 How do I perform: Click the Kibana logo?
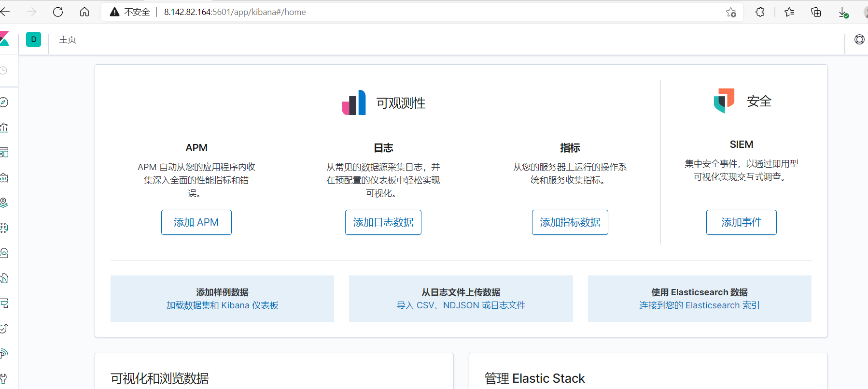tap(4, 39)
